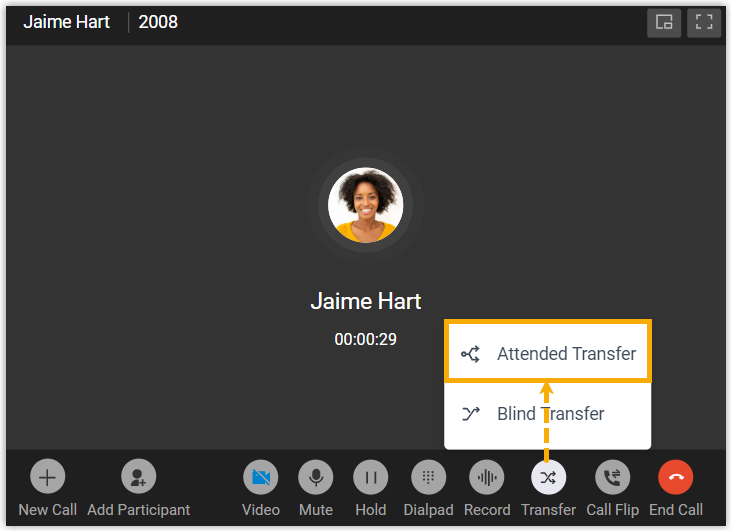This screenshot has width=732, height=532.
Task: Click the Jaime Hart name below the avatar
Action: click(366, 301)
